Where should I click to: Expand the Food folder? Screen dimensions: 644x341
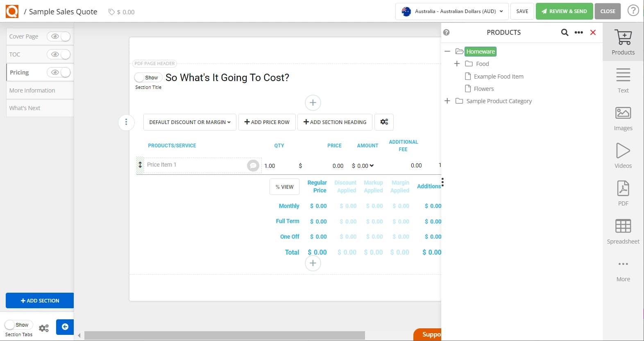[x=457, y=64]
